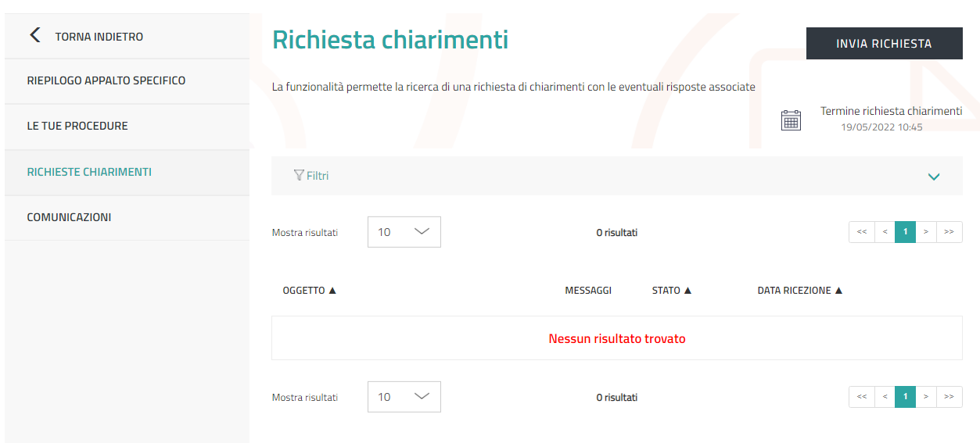The height and width of the screenshot is (443, 980).
Task: Open top Mostra risultati dropdown
Action: (x=404, y=232)
